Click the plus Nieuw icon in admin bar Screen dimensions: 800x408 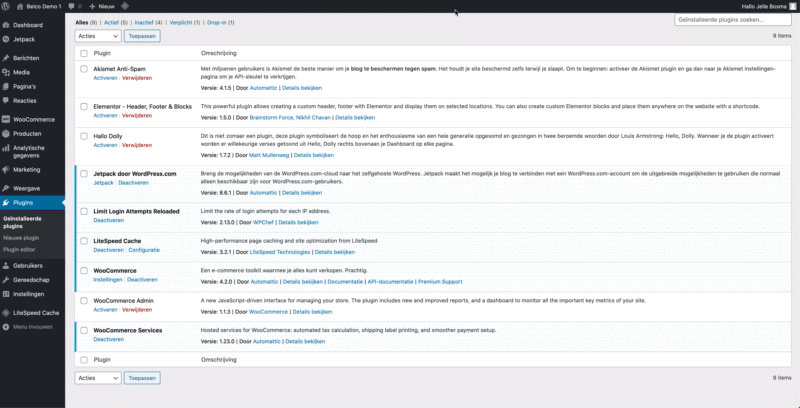[x=92, y=7]
